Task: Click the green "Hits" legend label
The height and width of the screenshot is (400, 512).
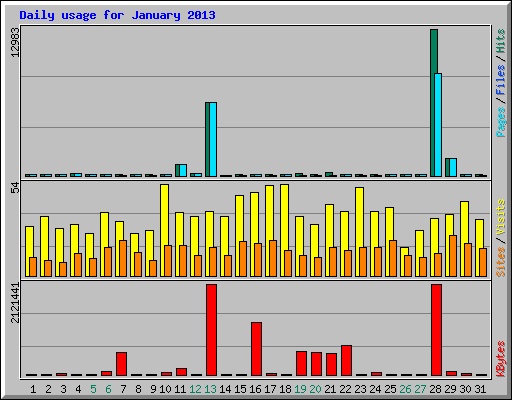Action: click(x=501, y=41)
